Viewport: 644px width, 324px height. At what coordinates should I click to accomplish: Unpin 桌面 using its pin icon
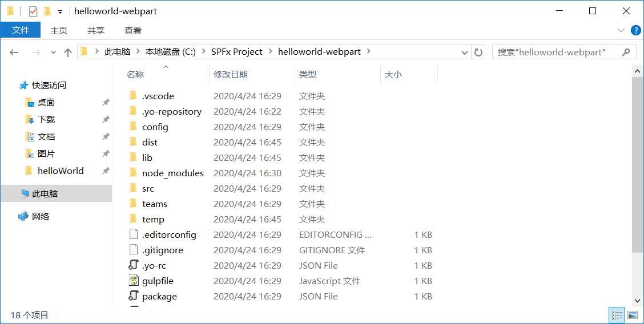106,102
